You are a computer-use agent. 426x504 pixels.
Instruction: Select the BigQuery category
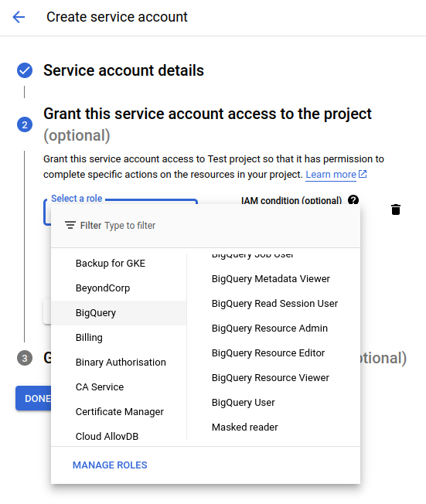(x=118, y=313)
